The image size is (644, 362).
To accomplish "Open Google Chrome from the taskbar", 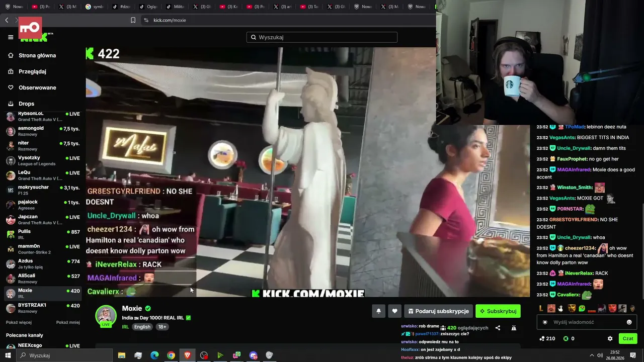I will (x=171, y=355).
